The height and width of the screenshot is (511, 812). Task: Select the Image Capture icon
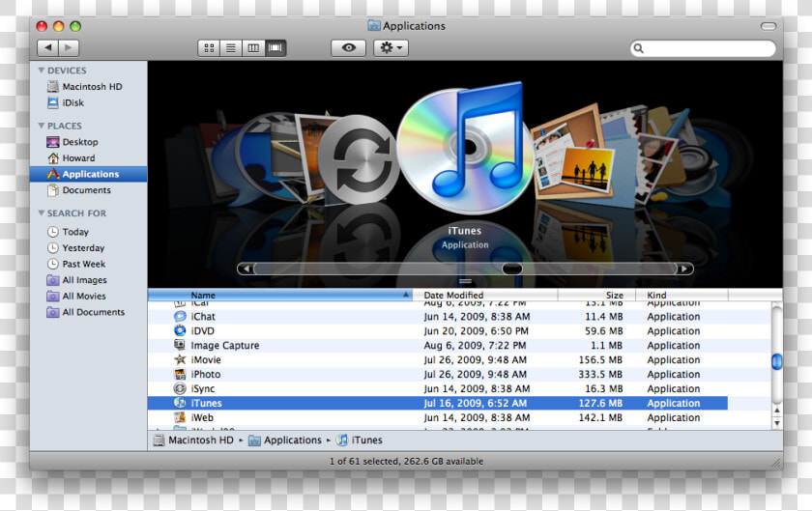click(180, 345)
